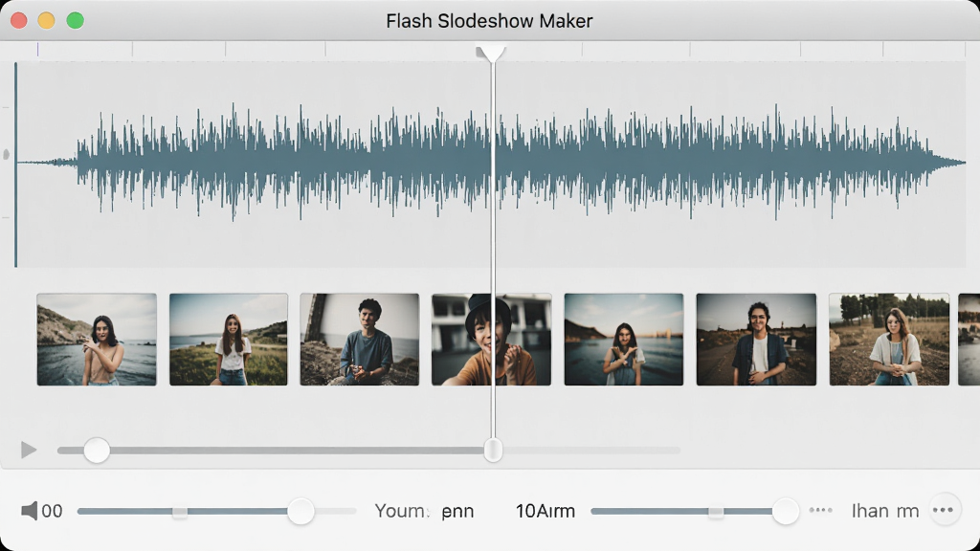Click the playback scrubber handle under the playhead

coord(493,451)
